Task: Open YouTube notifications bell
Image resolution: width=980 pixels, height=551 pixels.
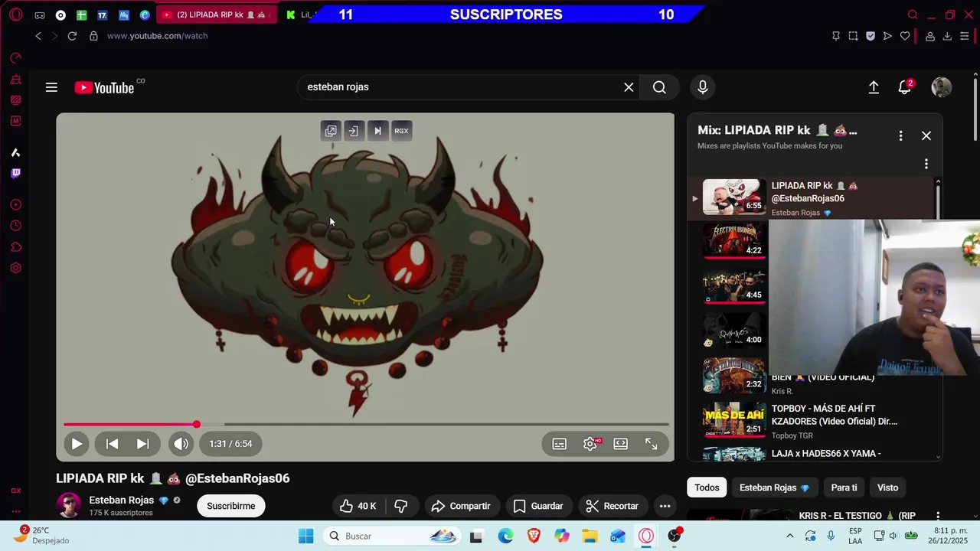Action: pyautogui.click(x=905, y=87)
